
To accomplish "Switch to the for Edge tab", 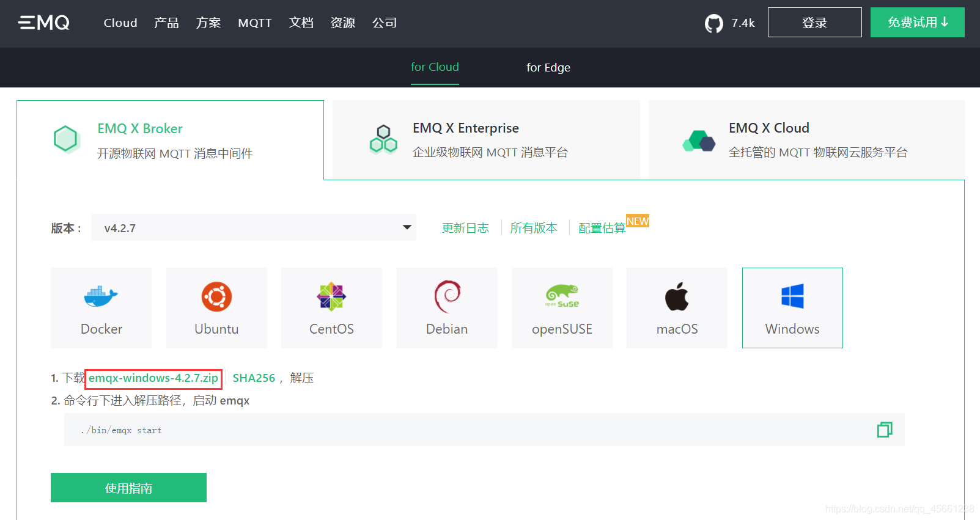I will click(548, 67).
